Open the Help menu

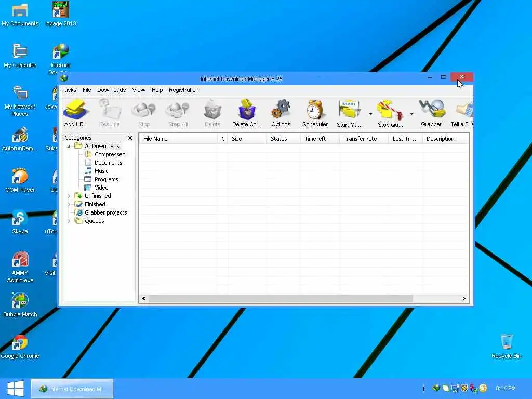pos(157,90)
